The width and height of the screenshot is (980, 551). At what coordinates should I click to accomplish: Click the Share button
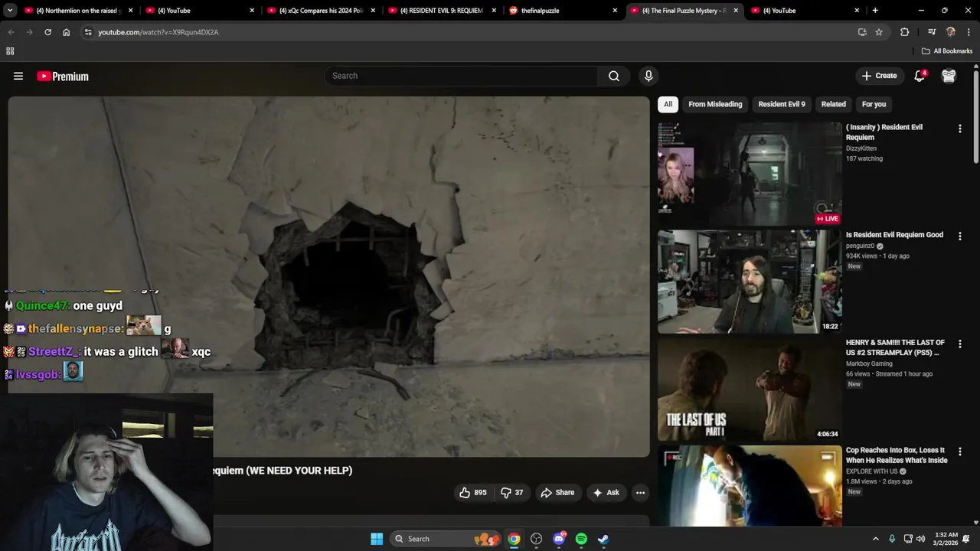click(x=557, y=492)
